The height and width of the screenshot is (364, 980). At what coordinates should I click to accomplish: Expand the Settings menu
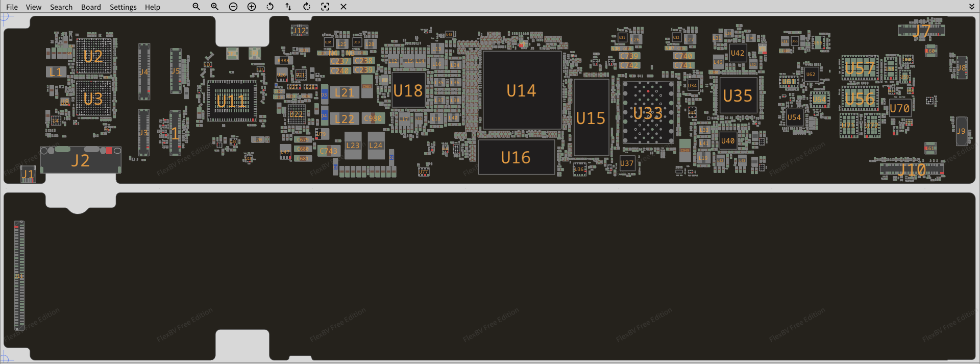tap(123, 7)
